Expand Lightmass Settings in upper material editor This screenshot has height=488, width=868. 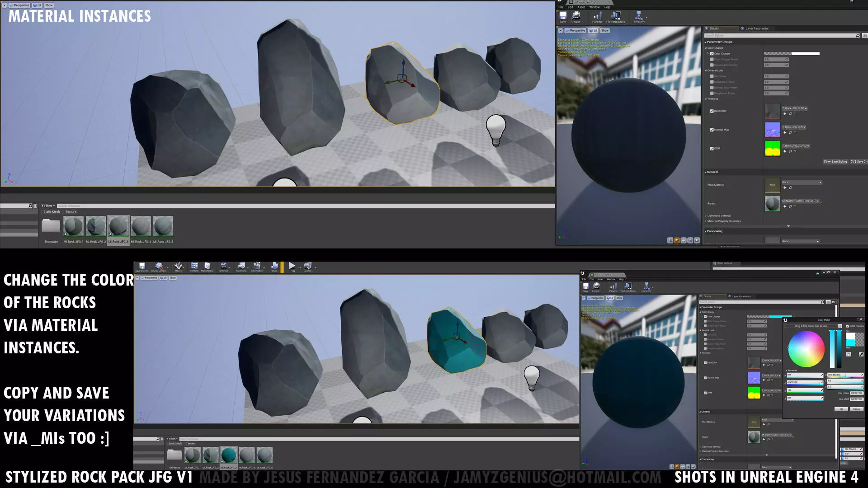pos(706,216)
